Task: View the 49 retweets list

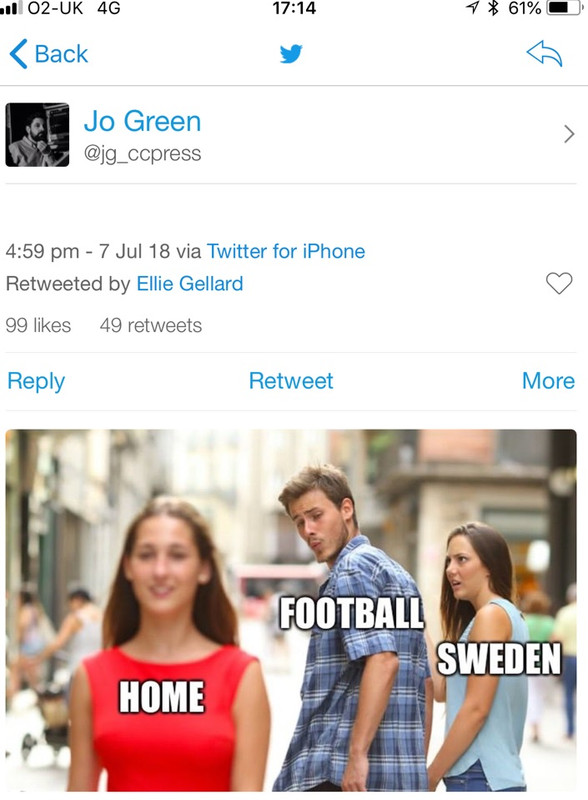Action: (x=151, y=326)
